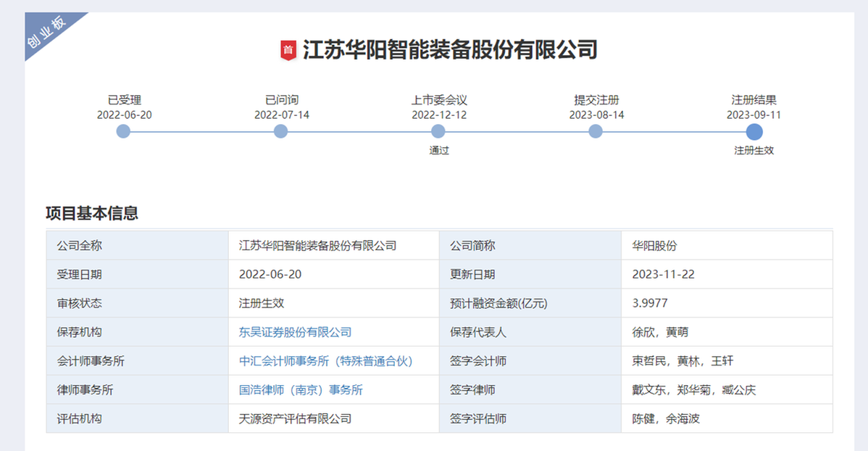
Task: Click the 会计师事务所 label cell
Action: [x=137, y=360]
